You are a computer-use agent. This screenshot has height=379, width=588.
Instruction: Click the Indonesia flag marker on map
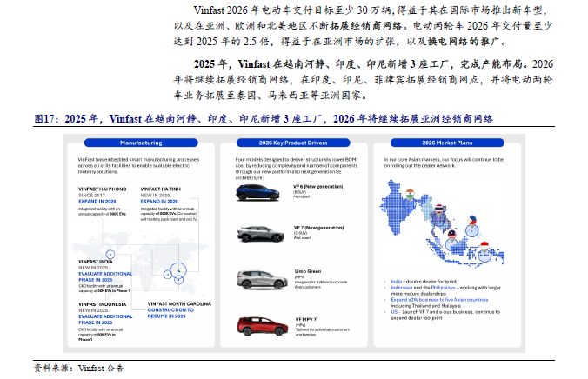point(484,246)
